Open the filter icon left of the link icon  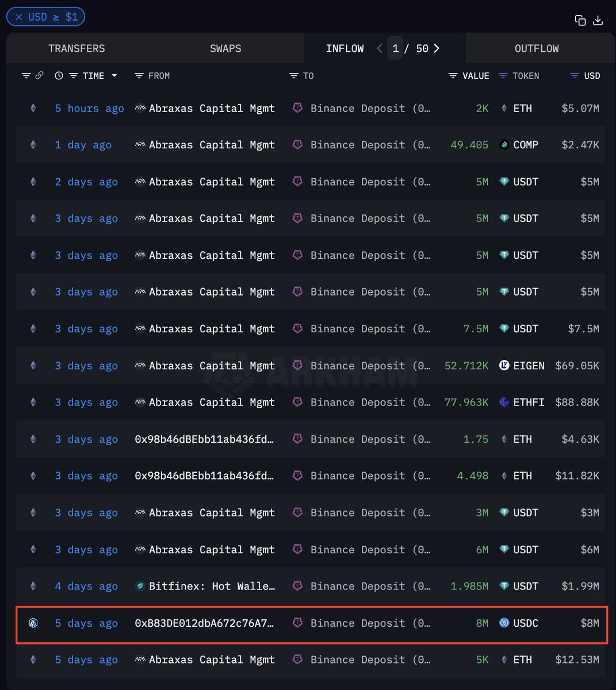tap(26, 76)
